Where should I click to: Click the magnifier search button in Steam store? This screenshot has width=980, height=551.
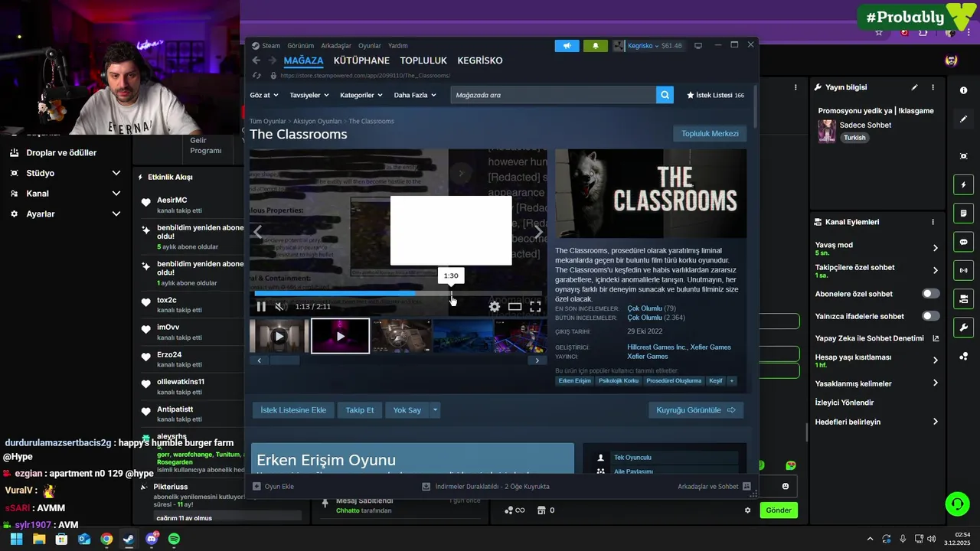665,95
